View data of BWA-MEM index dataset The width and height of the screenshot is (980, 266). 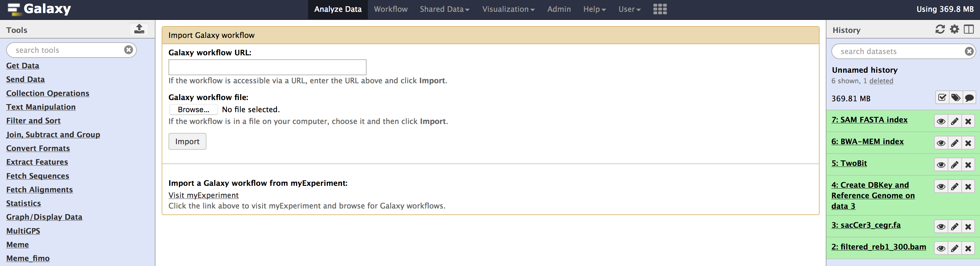941,143
